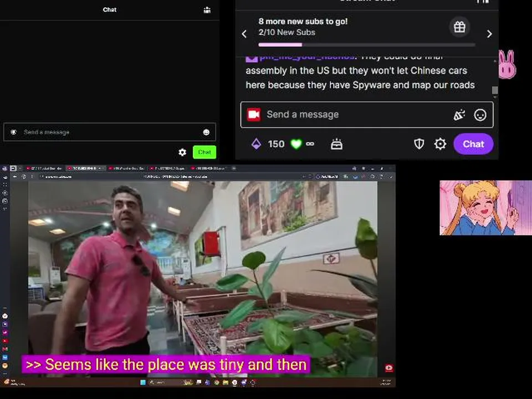This screenshot has height=399, width=532.
Task: Open emote picker smiley in stream chat
Action: (x=480, y=115)
